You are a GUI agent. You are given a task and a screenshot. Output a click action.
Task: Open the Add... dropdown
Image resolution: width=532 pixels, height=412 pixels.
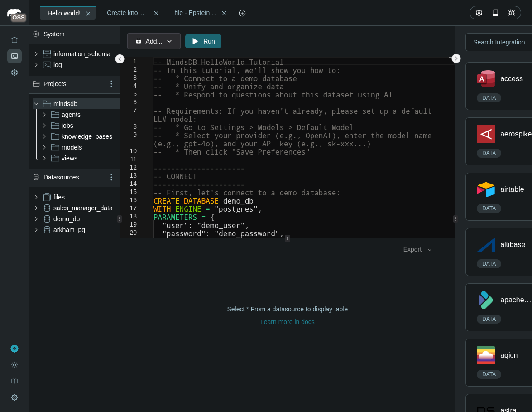[153, 41]
